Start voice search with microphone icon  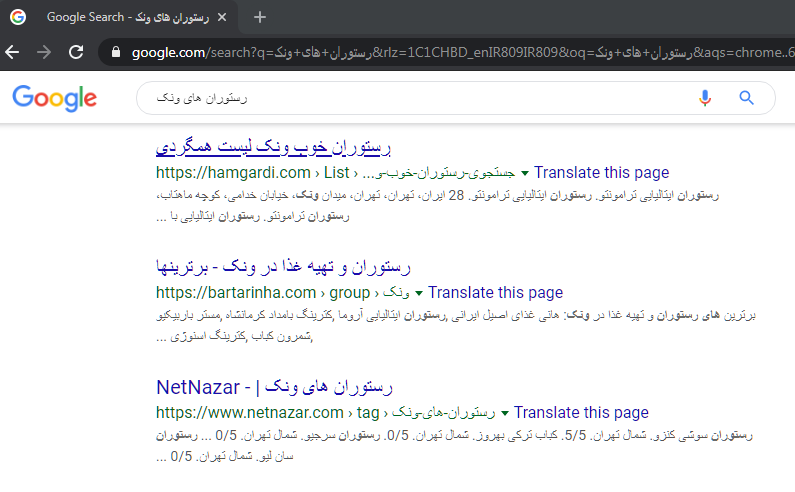click(705, 98)
